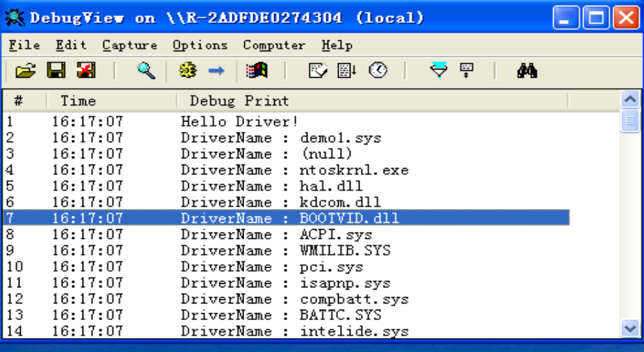
Task: Click the vertical scrollbar thumb
Action: pos(630,121)
